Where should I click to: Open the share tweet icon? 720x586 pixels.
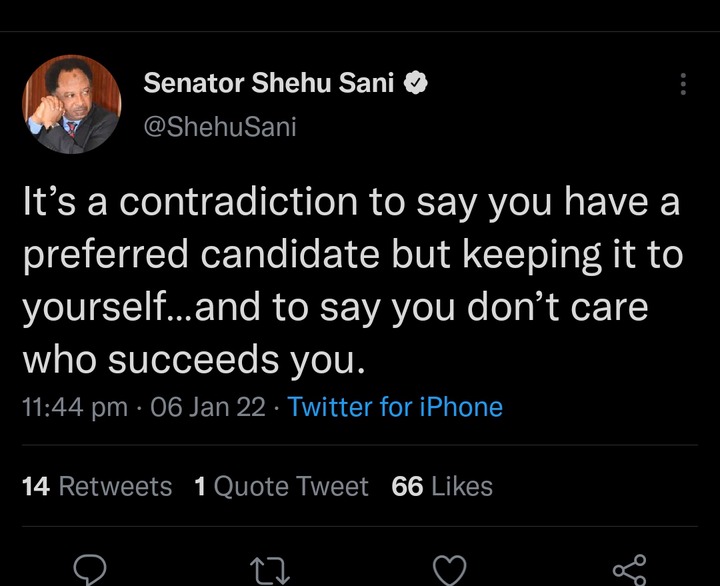[x=629, y=568]
